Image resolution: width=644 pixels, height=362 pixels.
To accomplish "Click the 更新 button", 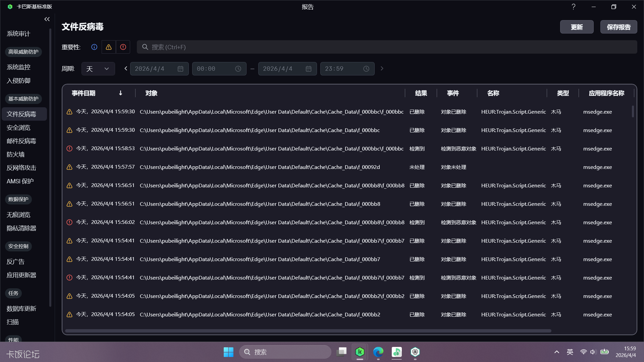I will [577, 27].
